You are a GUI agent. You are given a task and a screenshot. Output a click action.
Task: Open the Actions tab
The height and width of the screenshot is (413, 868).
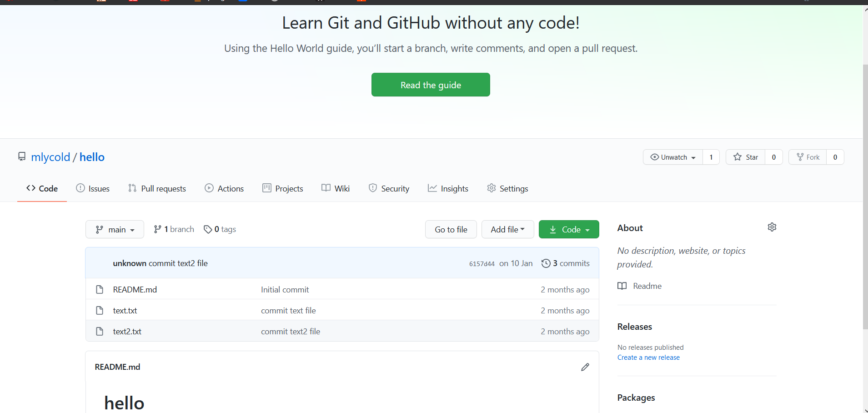tap(224, 188)
